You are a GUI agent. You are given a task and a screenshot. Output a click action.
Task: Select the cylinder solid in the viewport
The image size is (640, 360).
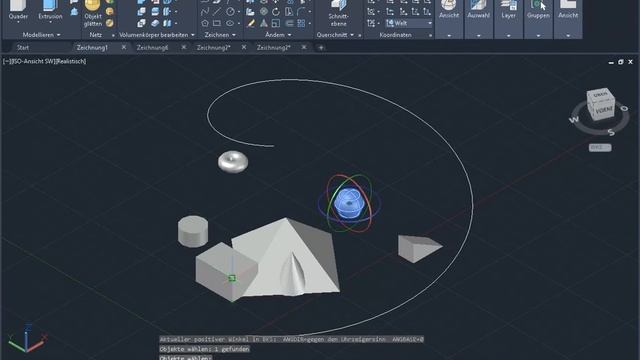point(193,231)
